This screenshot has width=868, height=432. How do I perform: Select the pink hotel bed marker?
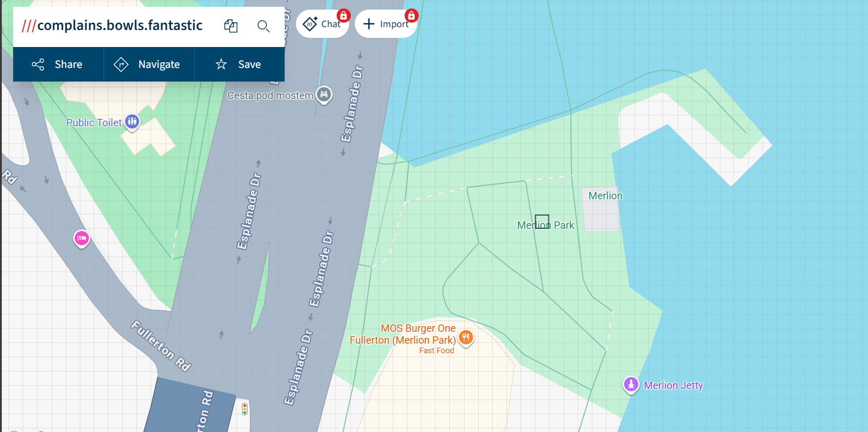[81, 238]
